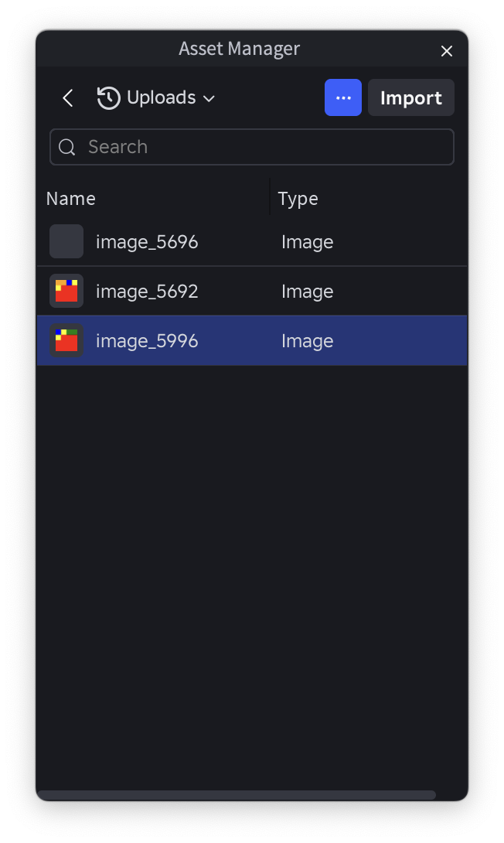Select the image_5692 asset name
The width and height of the screenshot is (504, 843).
coord(147,292)
